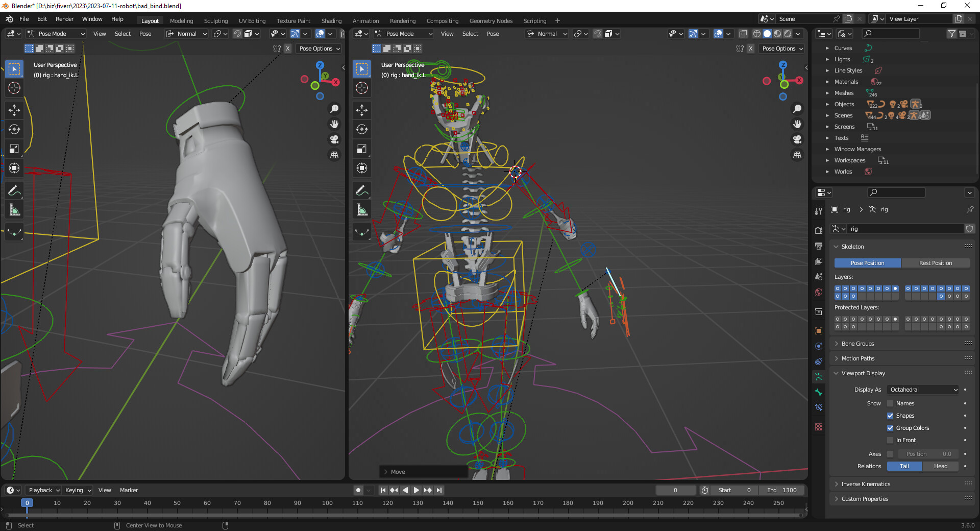
Task: Click the Marker menu in timeline
Action: [129, 490]
